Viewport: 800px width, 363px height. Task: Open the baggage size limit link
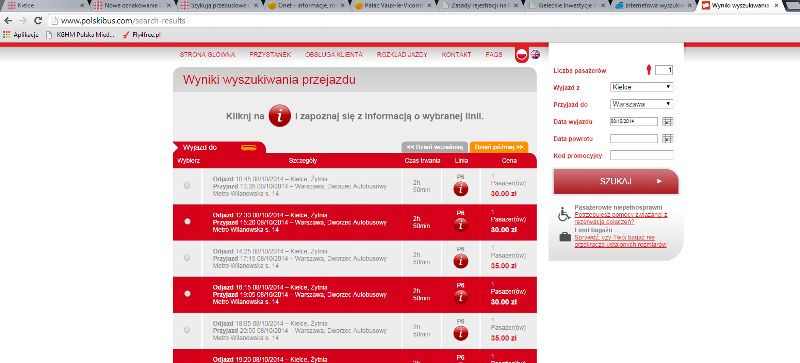(x=620, y=241)
